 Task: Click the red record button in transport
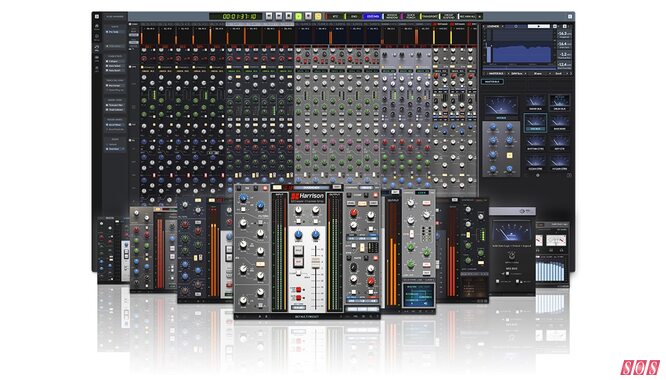(308, 16)
